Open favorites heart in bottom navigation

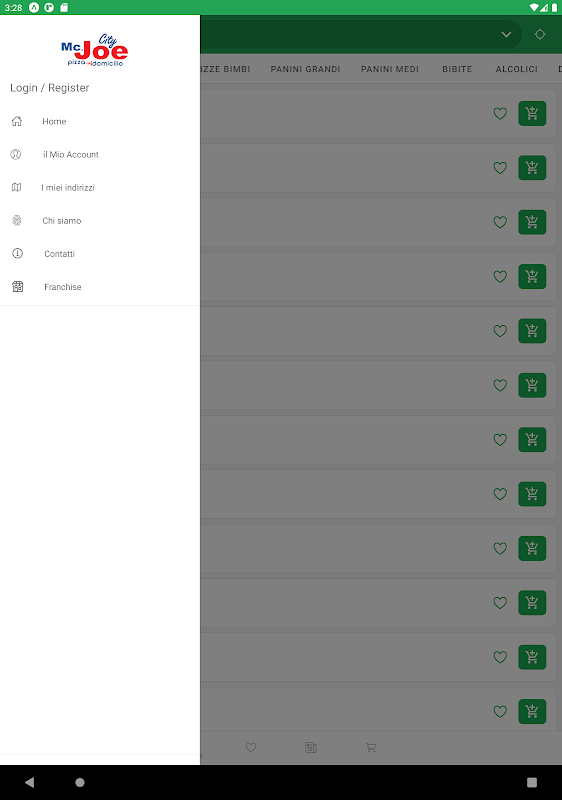(x=251, y=747)
